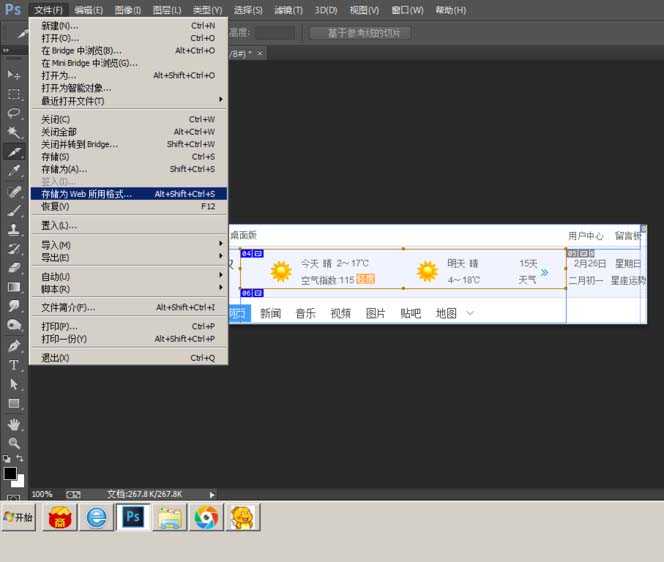Open Internet Explorer from the taskbar
This screenshot has width=664, height=562.
(96, 517)
